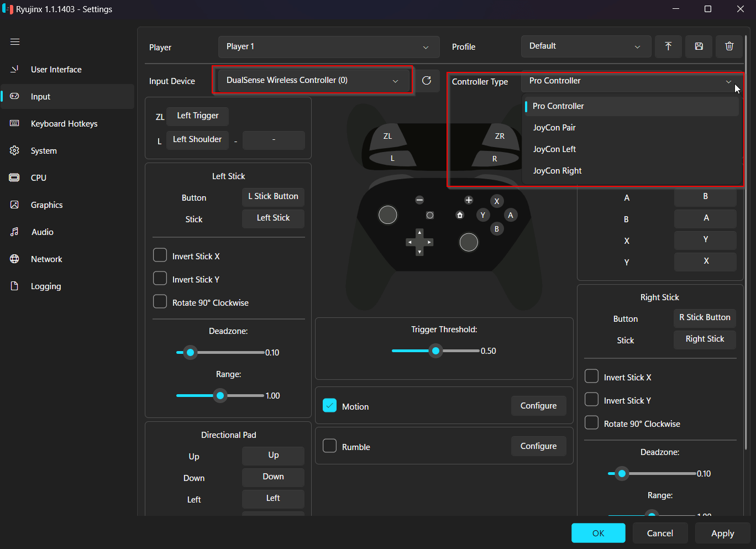Toggle the hamburger navigation menu
756x549 pixels.
[x=15, y=42]
